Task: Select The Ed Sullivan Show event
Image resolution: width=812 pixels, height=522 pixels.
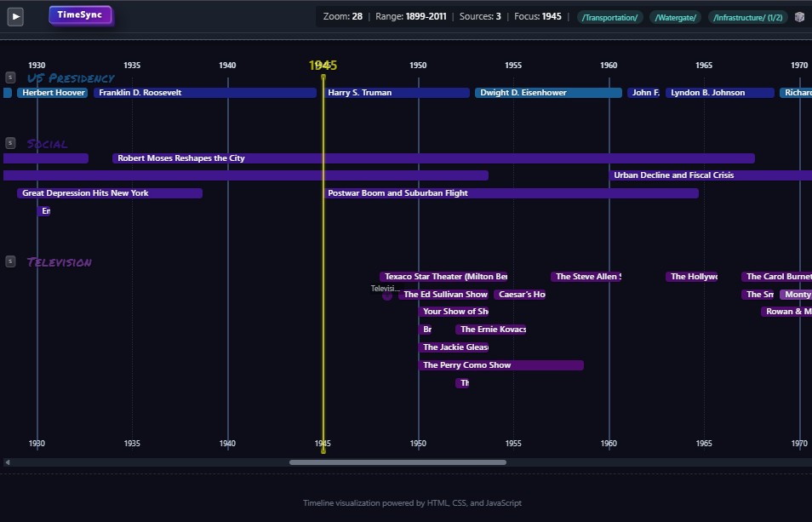Action: 443,294
